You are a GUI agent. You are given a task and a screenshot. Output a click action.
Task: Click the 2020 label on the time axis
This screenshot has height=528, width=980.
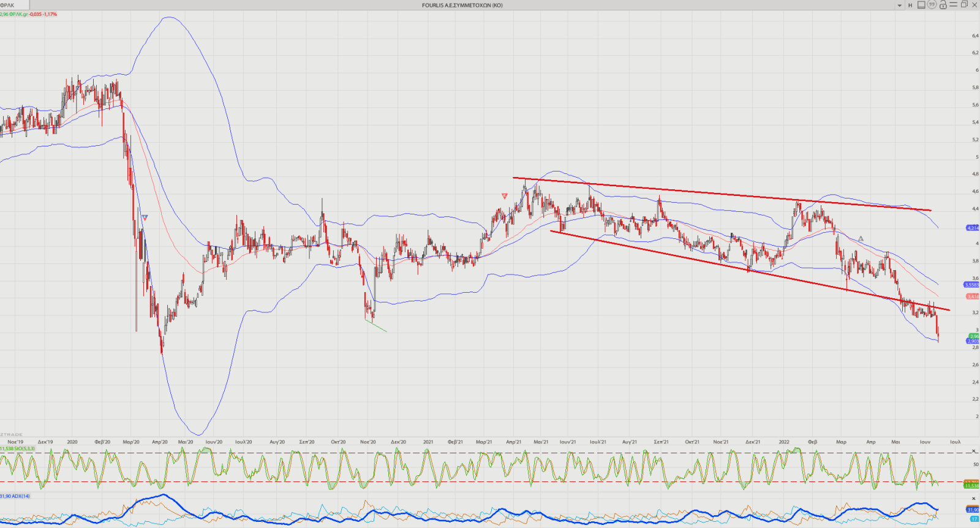click(x=72, y=442)
